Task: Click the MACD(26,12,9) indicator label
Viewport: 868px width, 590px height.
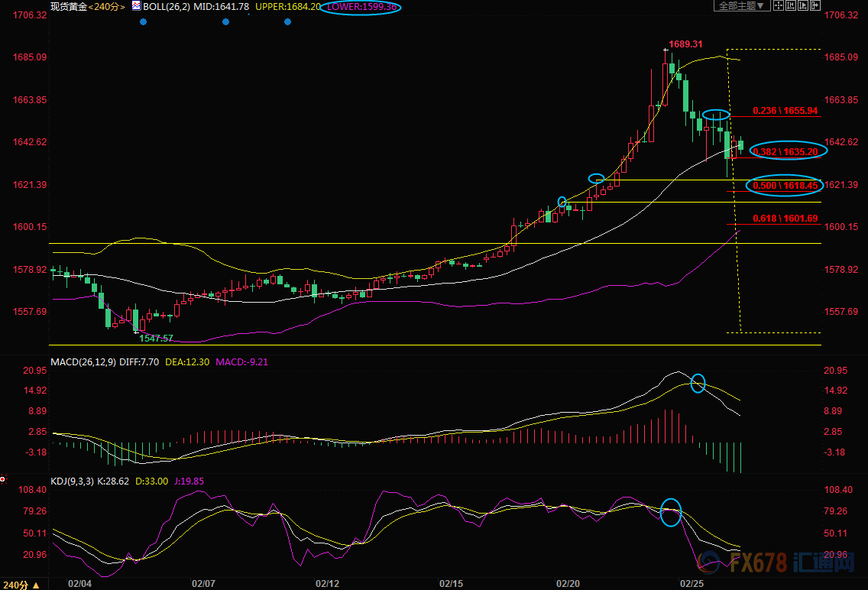Action: coord(83,362)
